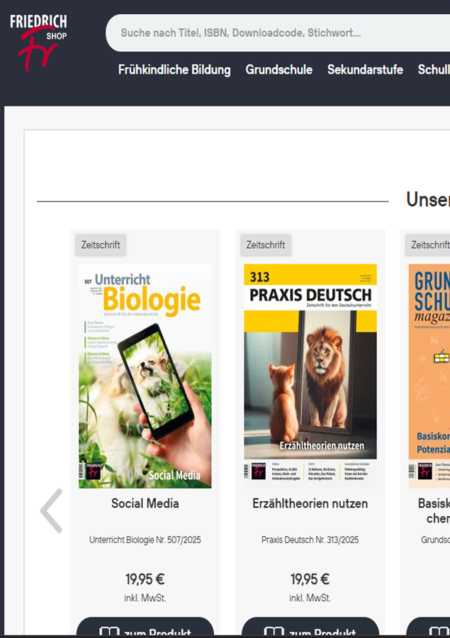Show previous products with left carousel arrow
450x638 pixels.
51,511
